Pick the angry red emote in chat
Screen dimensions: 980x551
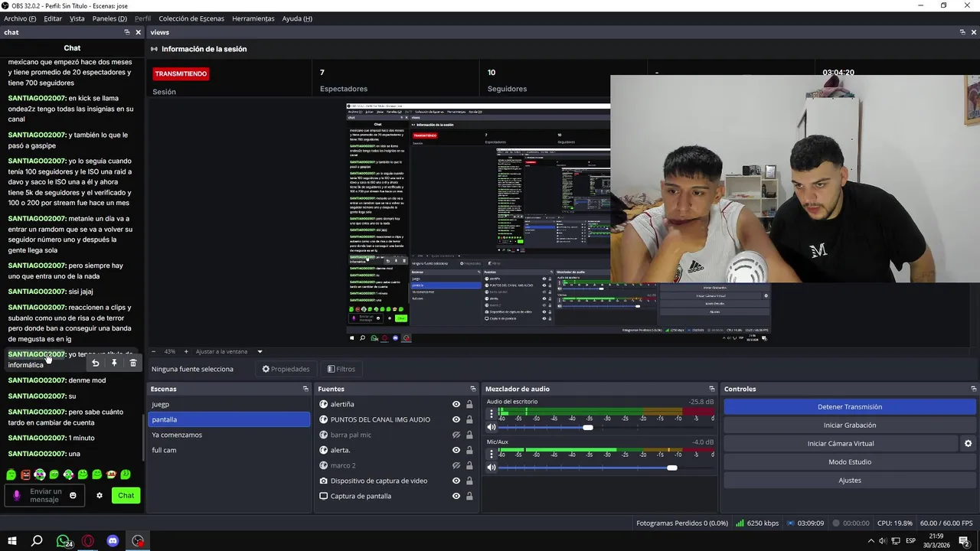[25, 474]
